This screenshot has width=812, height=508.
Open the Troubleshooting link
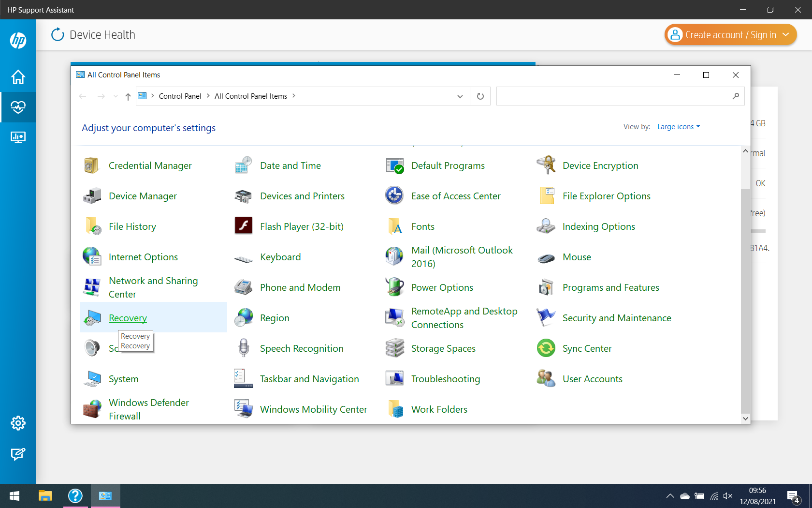445,379
